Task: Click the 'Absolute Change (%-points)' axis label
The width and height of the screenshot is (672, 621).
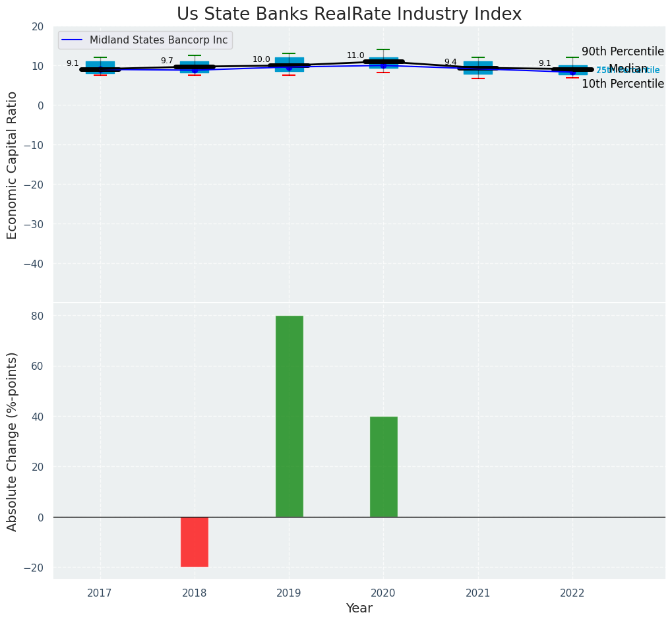Action: point(12,442)
